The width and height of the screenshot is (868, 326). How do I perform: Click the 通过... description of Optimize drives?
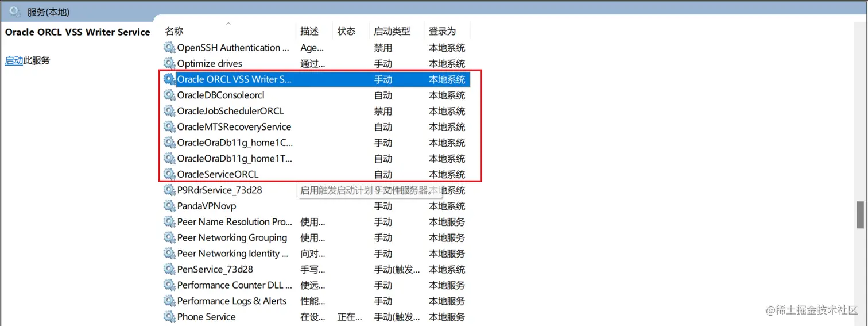[x=313, y=63]
